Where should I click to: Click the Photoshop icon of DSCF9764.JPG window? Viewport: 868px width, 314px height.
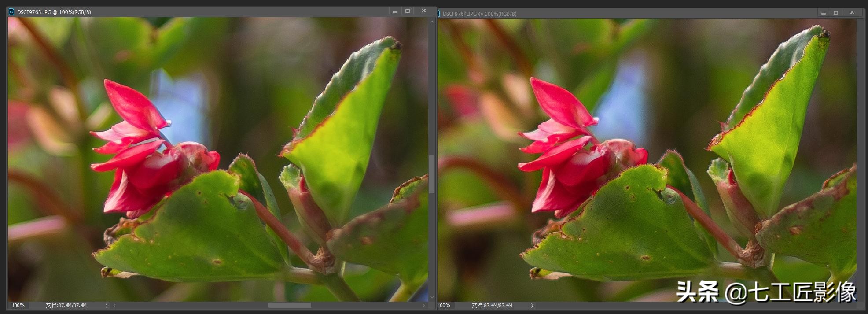pos(438,14)
